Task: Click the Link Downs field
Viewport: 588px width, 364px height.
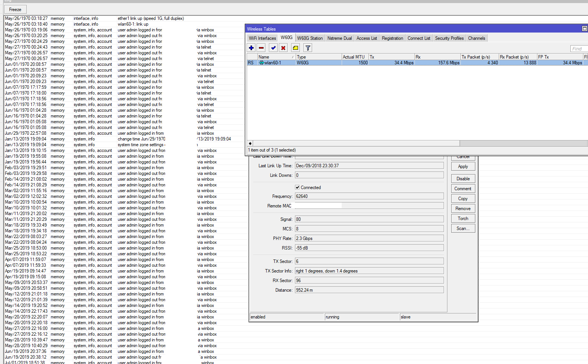Action: (x=369, y=175)
